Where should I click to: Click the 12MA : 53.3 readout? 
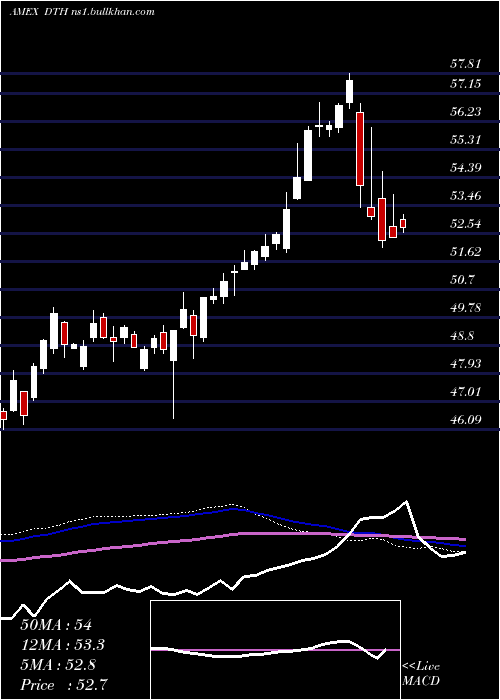63,645
